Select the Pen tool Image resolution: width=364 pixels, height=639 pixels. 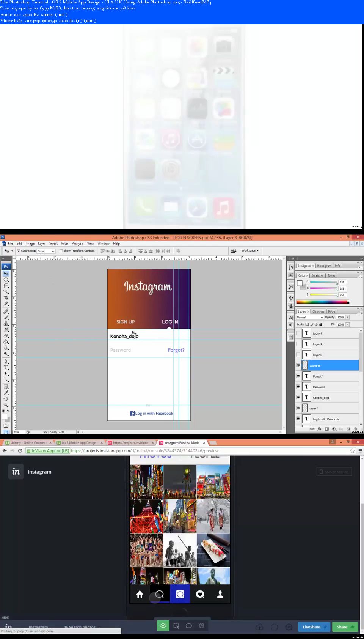pyautogui.click(x=6, y=361)
